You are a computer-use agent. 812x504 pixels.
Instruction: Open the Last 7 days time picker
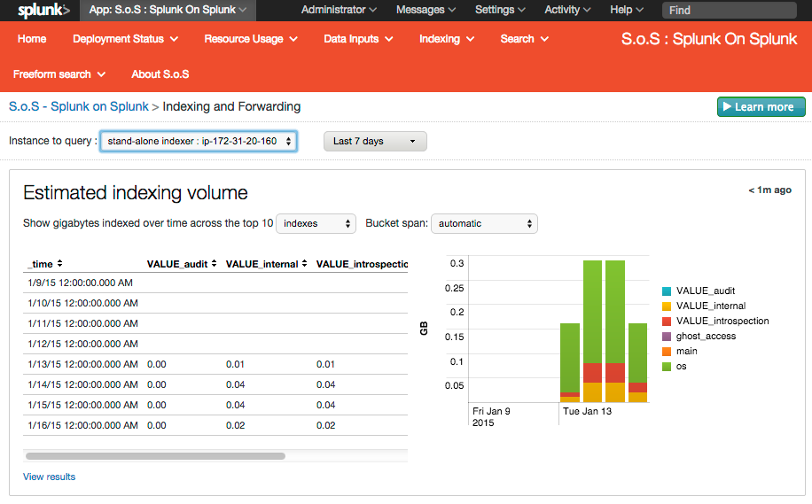point(375,141)
